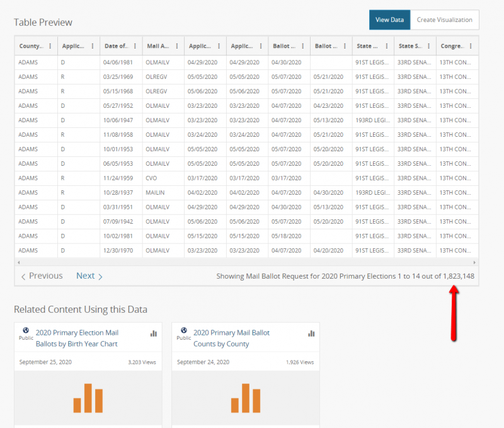Open the State ... column options menu
This screenshot has height=428, width=504.
pos(387,46)
